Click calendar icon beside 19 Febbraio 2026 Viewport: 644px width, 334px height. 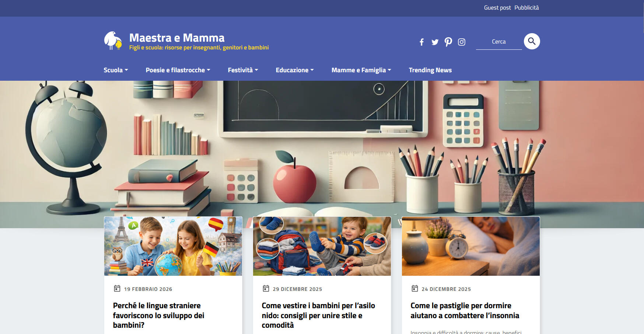click(117, 288)
